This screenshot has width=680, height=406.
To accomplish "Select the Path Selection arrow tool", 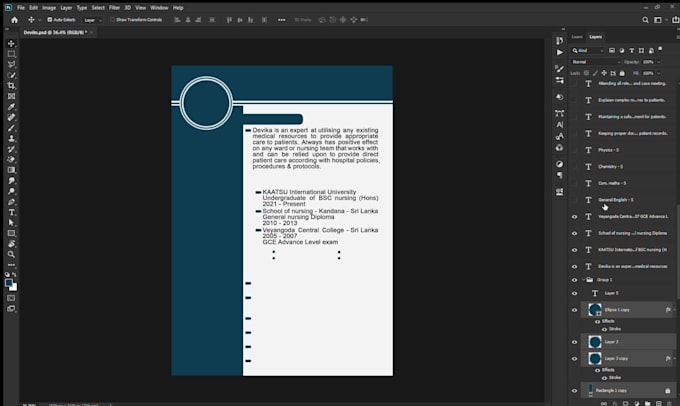I will pos(11,223).
